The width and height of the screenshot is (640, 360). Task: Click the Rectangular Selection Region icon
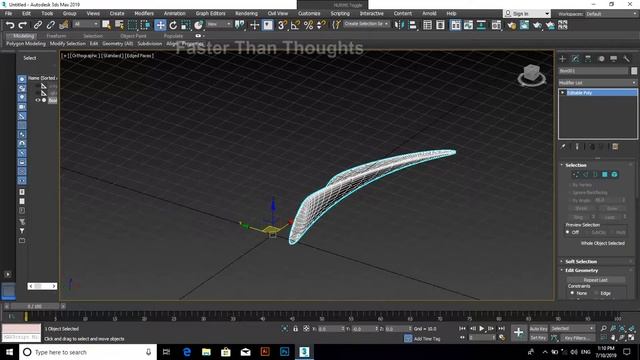click(x=132, y=25)
